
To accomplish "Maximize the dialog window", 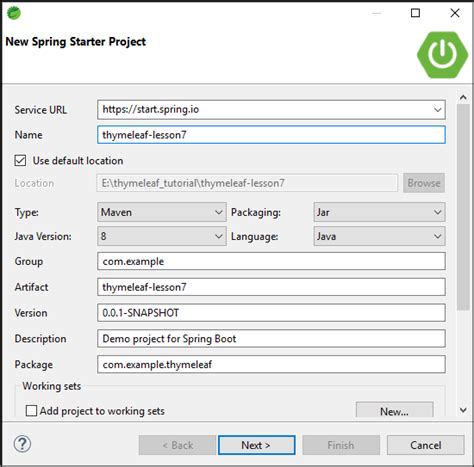I will pos(415,13).
